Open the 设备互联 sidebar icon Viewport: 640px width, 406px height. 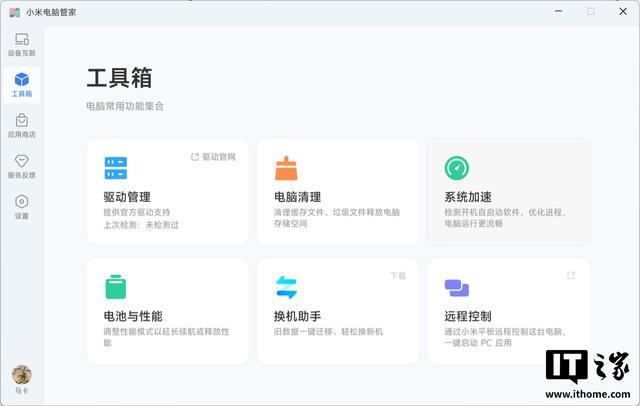tap(22, 40)
